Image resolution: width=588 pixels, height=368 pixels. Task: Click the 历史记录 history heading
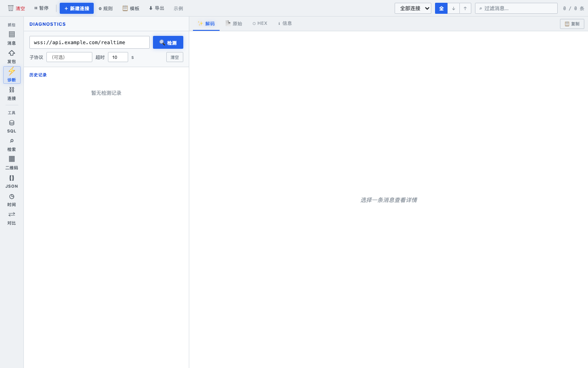point(38,75)
